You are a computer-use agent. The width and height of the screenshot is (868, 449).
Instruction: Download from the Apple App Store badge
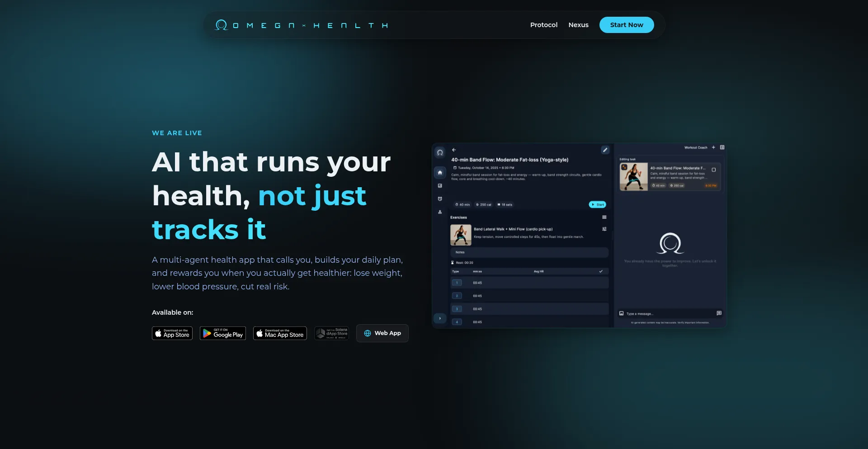(172, 333)
